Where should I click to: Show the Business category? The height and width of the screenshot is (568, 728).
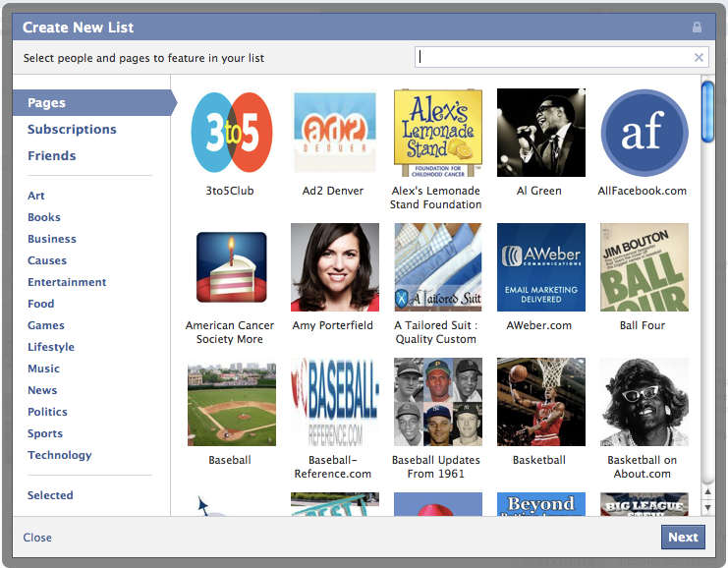click(52, 239)
